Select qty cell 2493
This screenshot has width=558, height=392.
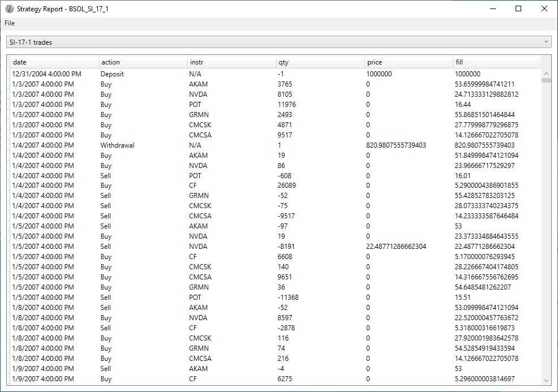click(285, 114)
